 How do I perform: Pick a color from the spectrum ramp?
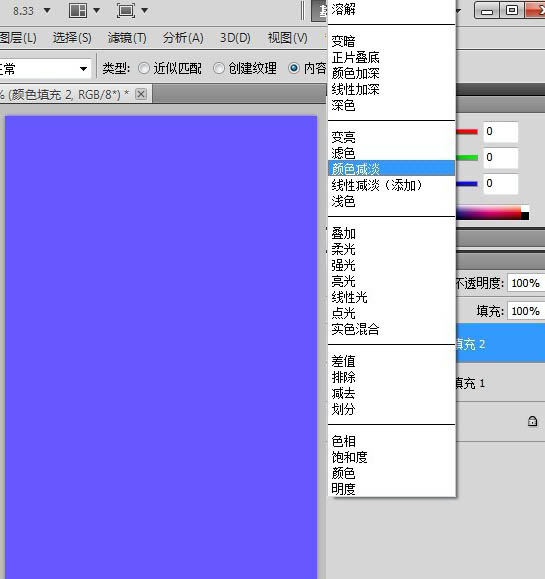pos(489,213)
